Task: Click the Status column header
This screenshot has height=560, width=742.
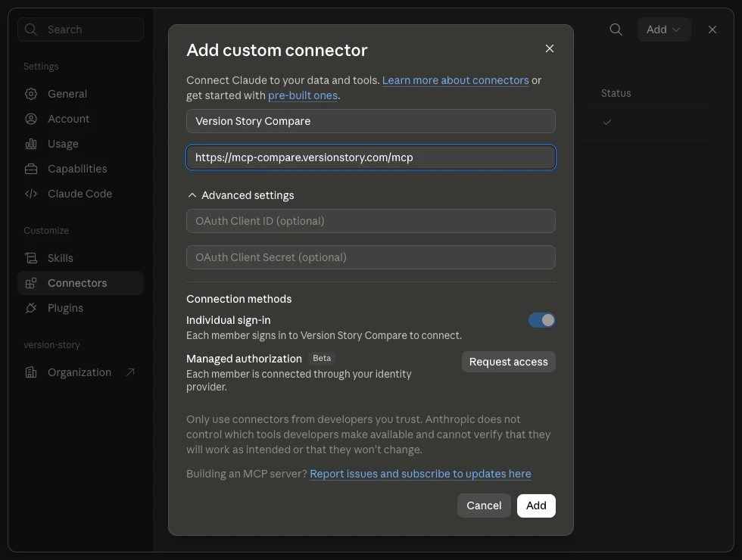Action: pyautogui.click(x=616, y=93)
